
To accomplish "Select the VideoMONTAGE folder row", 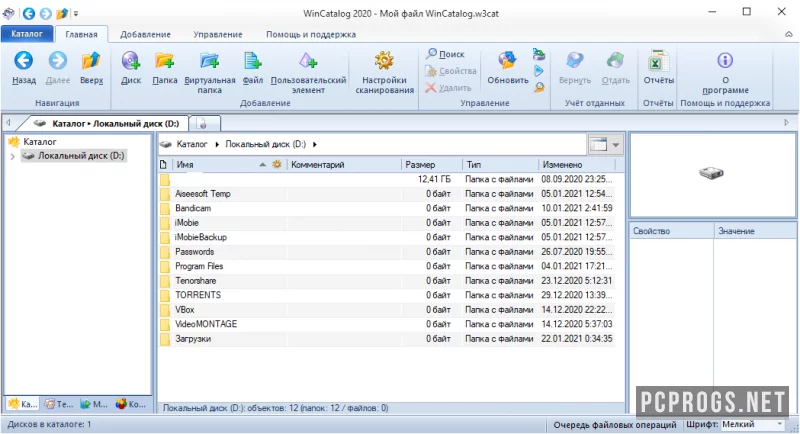I will tap(387, 324).
